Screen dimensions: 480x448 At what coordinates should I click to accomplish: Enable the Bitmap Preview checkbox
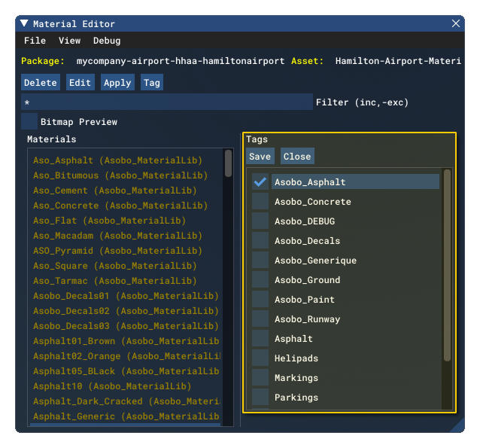[x=29, y=122]
